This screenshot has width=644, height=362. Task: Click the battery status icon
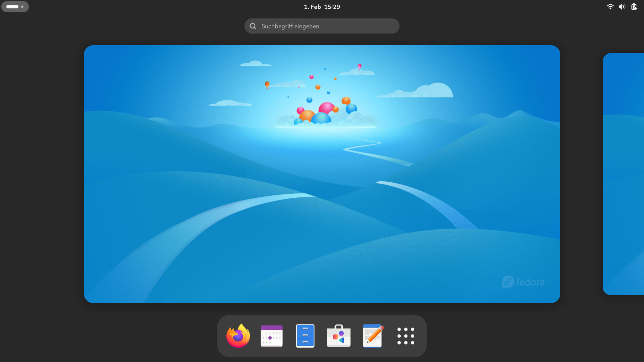click(x=634, y=7)
